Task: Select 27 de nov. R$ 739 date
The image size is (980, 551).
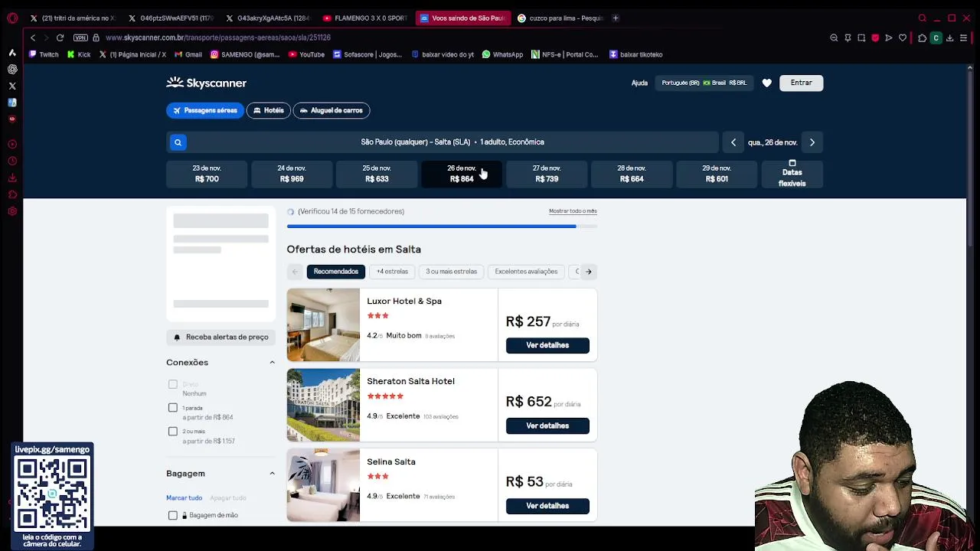Action: click(547, 174)
